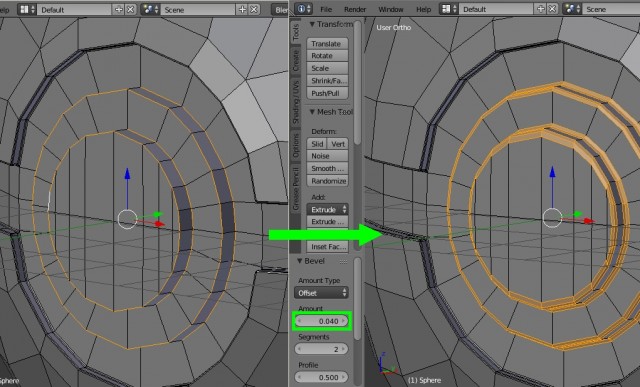Click the Inset Faces button

(327, 247)
